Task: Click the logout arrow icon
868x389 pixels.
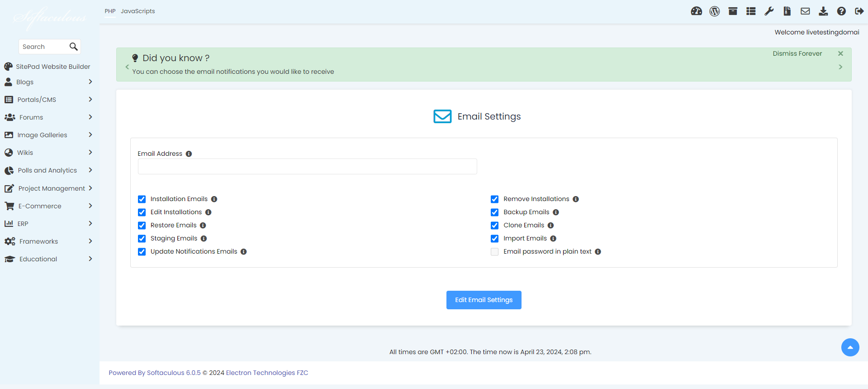Action: pyautogui.click(x=859, y=11)
